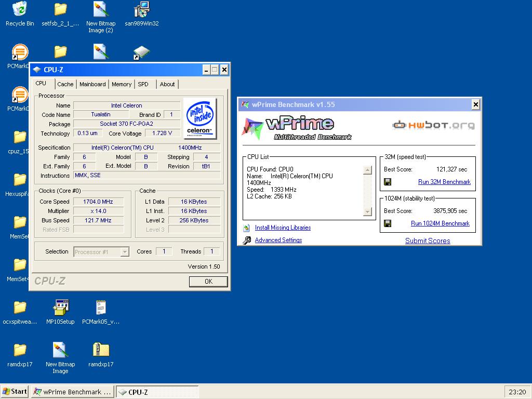Click the Intel Inside Celeron logo
Screen dimensions: 532x399
(x=200, y=118)
